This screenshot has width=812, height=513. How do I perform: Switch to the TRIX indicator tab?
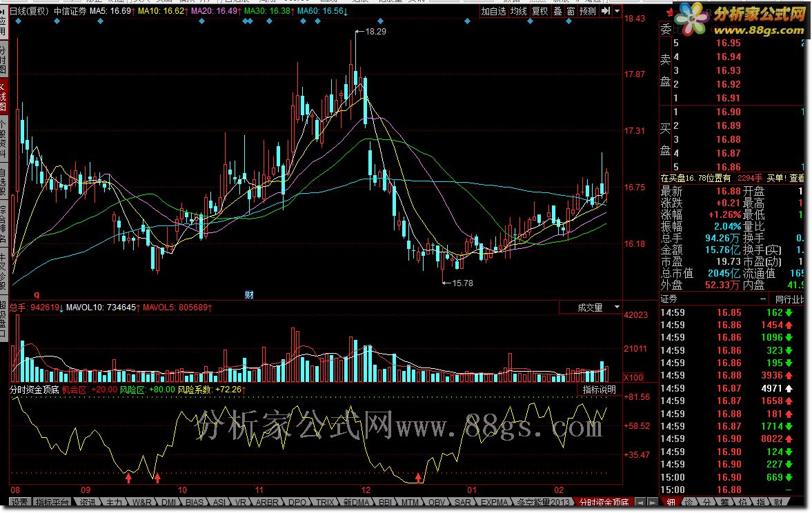pos(325,503)
